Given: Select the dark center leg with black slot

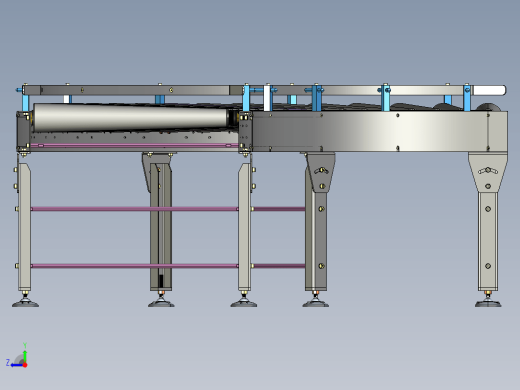Looking at the screenshot, I should [x=161, y=227].
